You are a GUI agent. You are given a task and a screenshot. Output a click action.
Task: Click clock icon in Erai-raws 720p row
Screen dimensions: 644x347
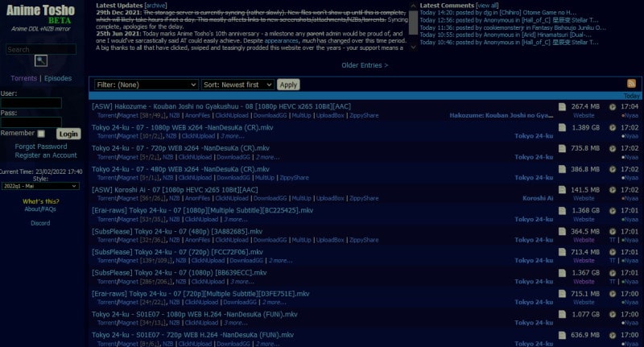(x=613, y=294)
